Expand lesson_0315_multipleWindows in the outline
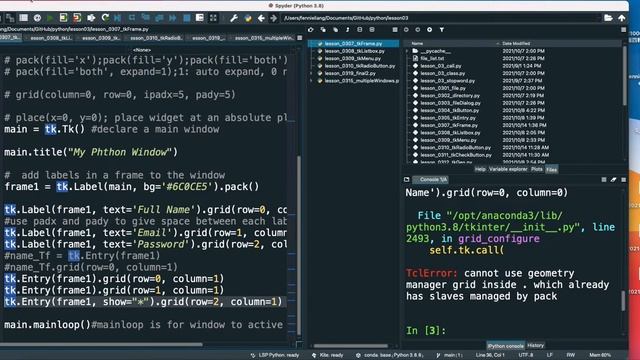 tap(311, 81)
